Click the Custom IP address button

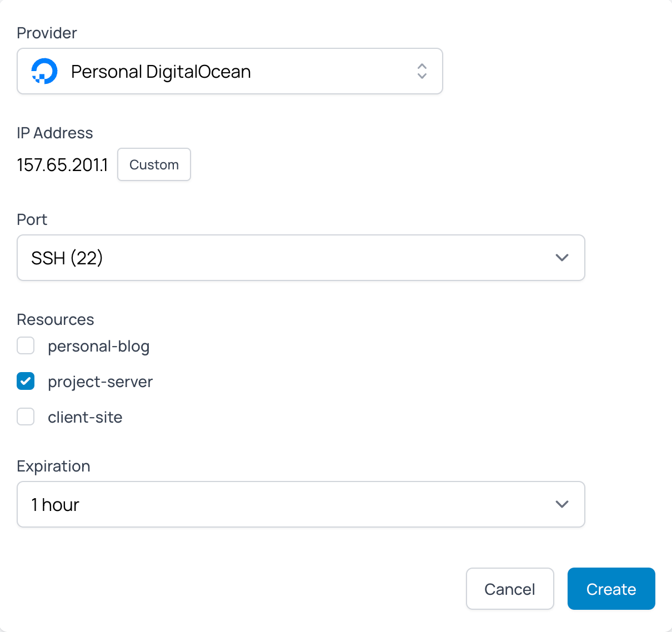click(x=154, y=164)
